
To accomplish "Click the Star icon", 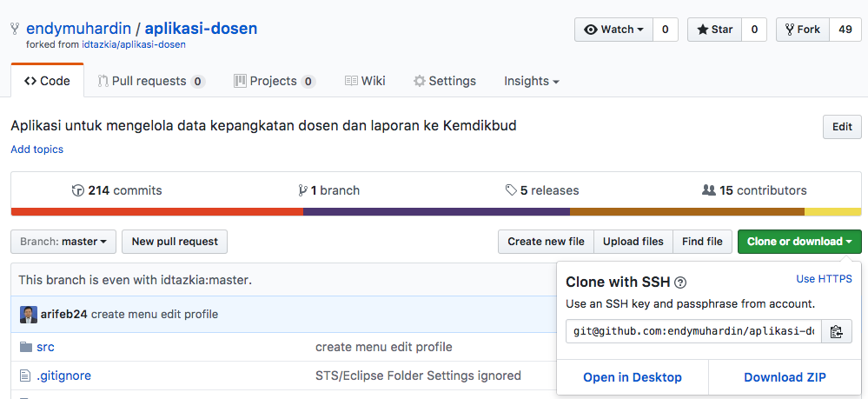I will tap(703, 30).
